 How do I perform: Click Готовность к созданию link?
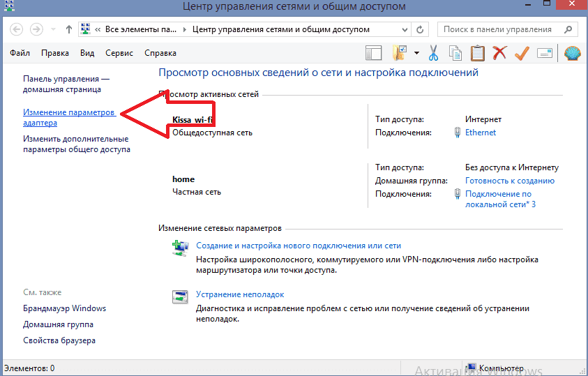click(510, 181)
